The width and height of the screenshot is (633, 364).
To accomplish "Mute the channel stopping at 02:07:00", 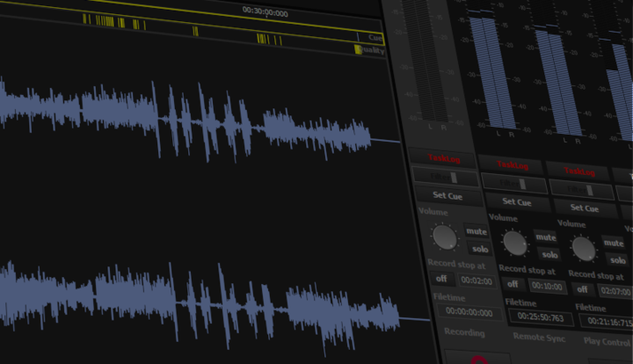I will [x=614, y=243].
